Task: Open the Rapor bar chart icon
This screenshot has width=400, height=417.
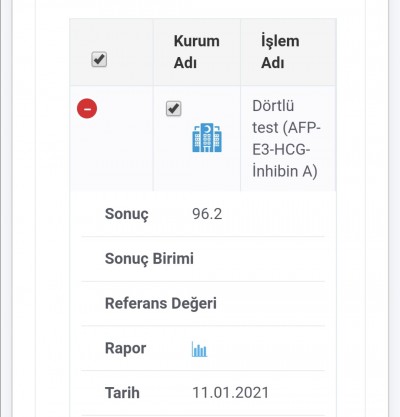Action: pos(199,349)
